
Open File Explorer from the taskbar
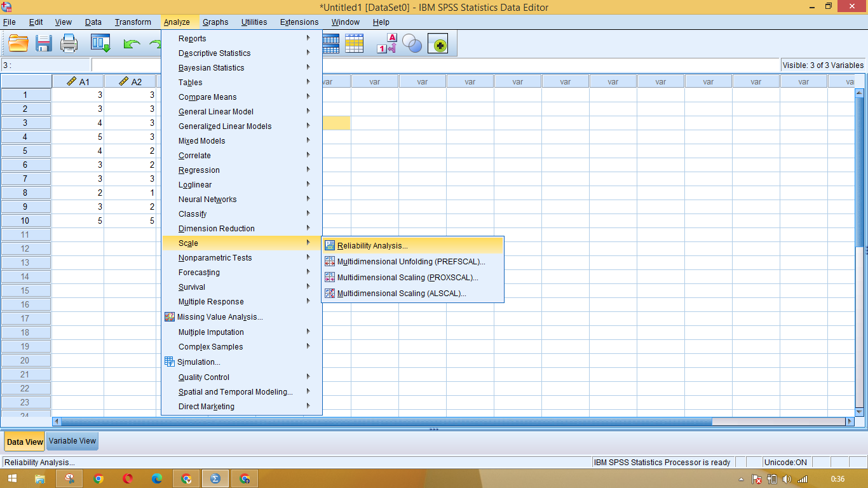[x=39, y=478]
